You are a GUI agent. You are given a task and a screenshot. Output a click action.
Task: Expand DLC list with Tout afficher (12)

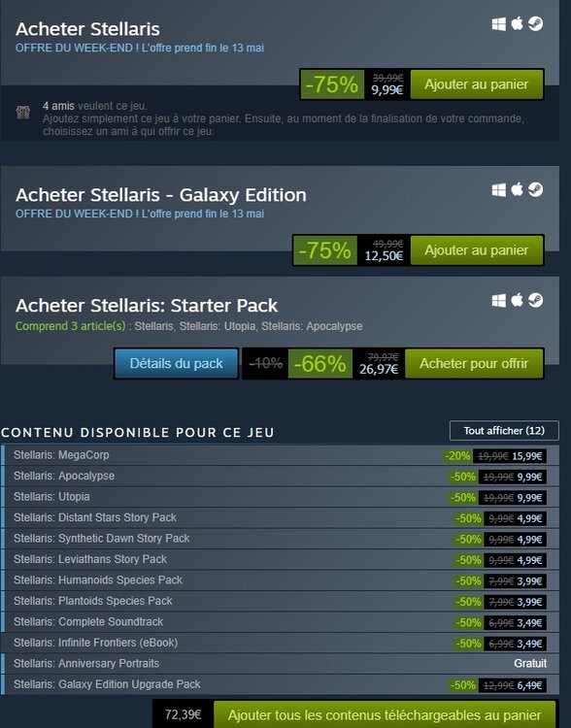pos(504,431)
